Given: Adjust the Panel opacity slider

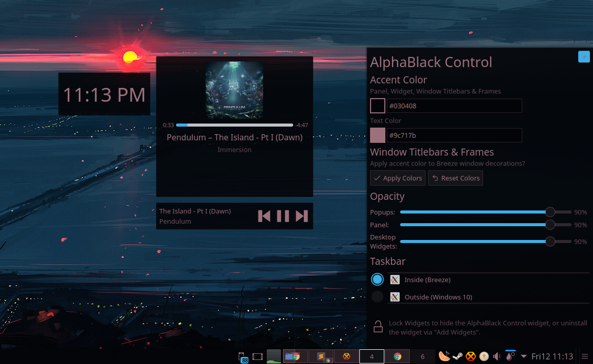Looking at the screenshot, I should [x=486, y=225].
